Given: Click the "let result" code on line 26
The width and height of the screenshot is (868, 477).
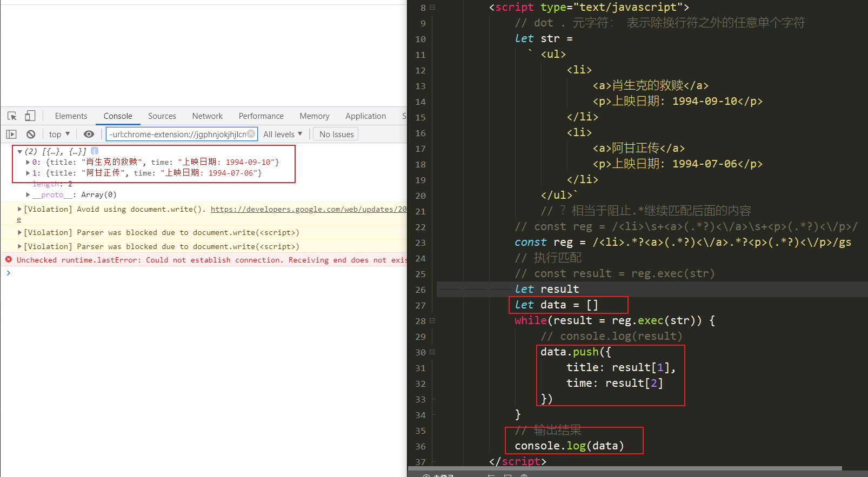Looking at the screenshot, I should coord(546,289).
